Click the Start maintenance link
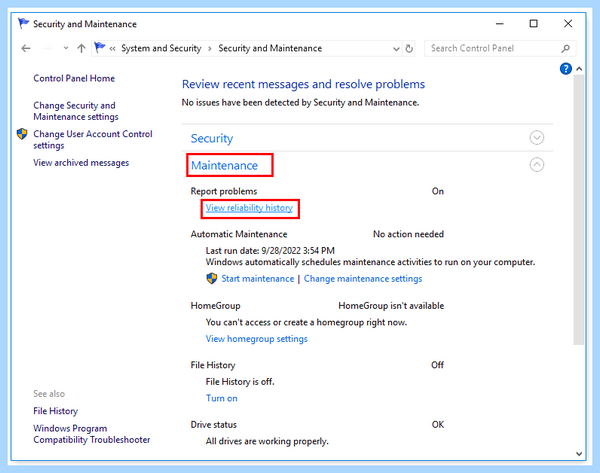This screenshot has height=473, width=600. [258, 279]
